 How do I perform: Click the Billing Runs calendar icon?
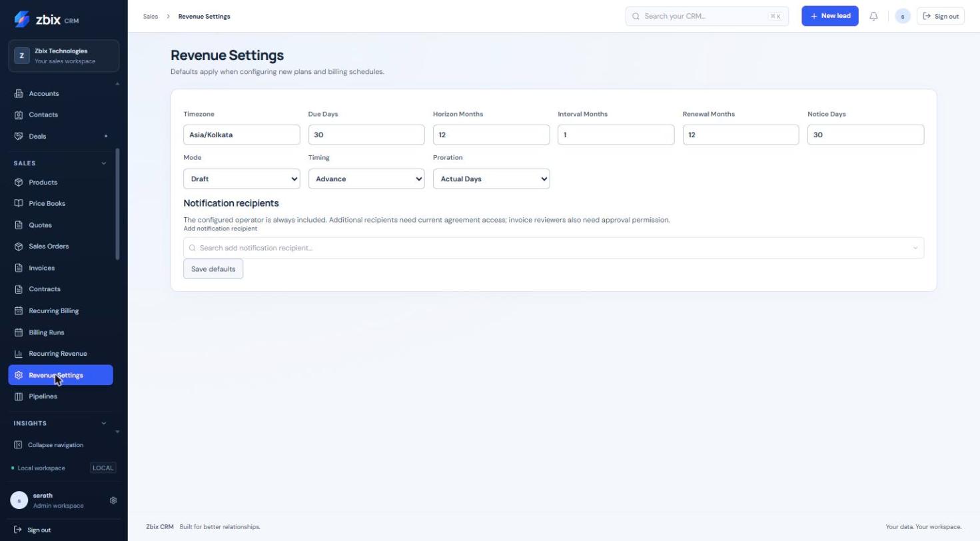[x=19, y=332]
